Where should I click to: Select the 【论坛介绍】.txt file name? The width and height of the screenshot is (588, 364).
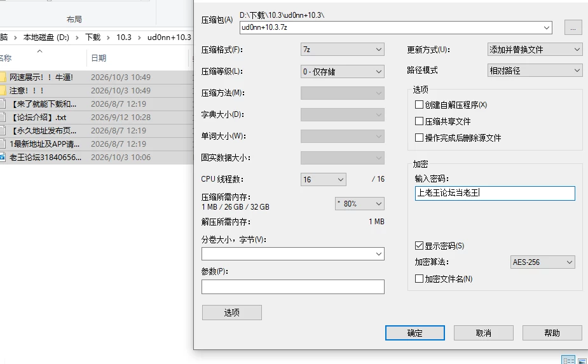[38, 118]
